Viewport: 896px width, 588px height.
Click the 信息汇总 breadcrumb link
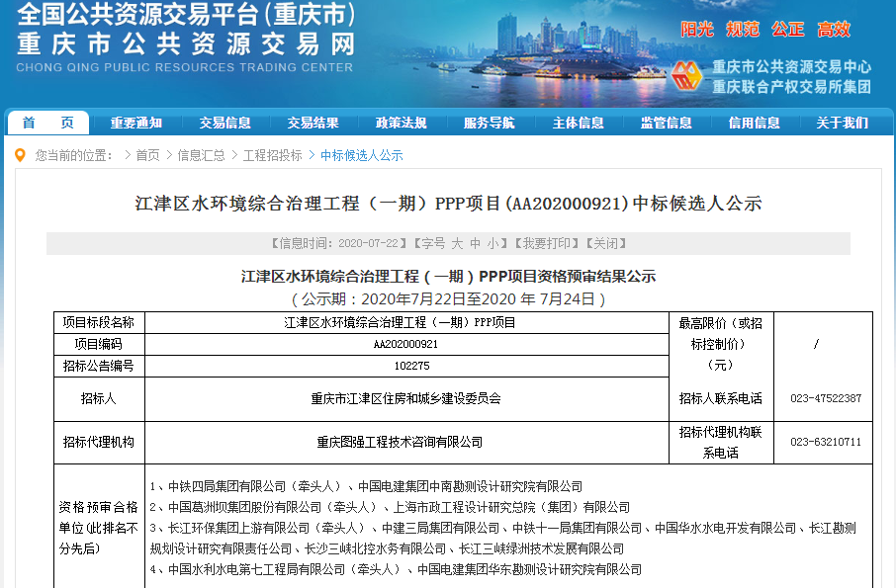pyautogui.click(x=201, y=156)
